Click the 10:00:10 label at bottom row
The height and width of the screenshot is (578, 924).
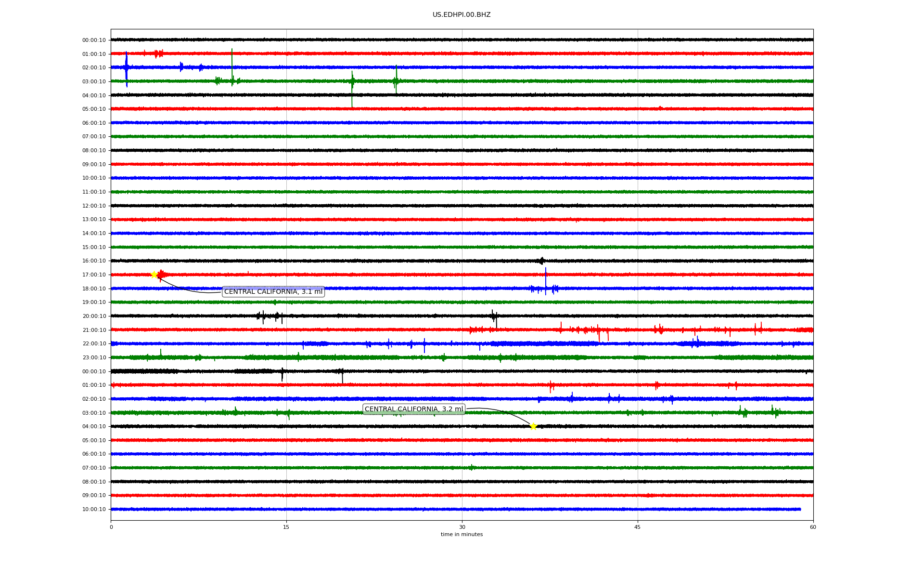point(94,510)
